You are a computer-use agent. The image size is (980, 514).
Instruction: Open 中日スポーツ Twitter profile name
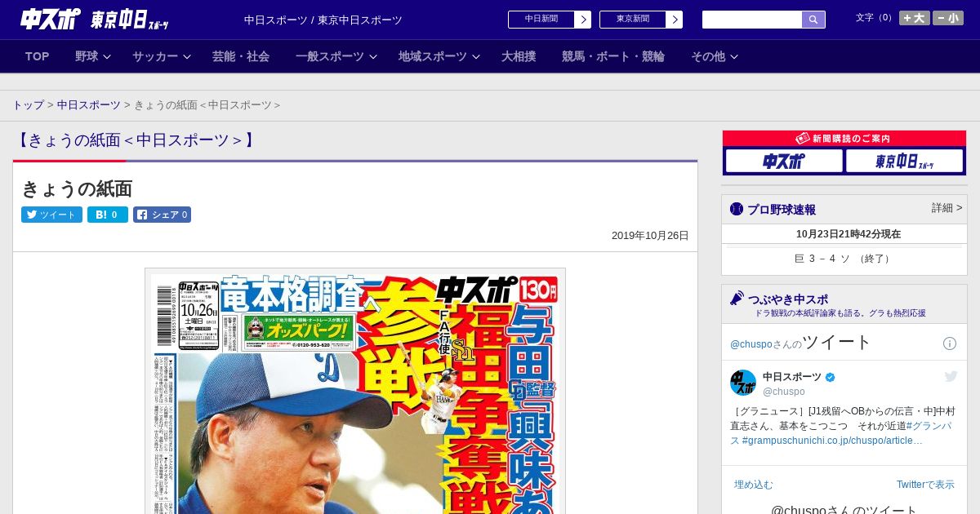tap(792, 377)
